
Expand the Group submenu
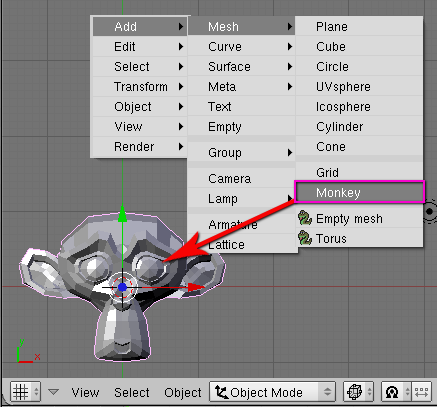(241, 152)
